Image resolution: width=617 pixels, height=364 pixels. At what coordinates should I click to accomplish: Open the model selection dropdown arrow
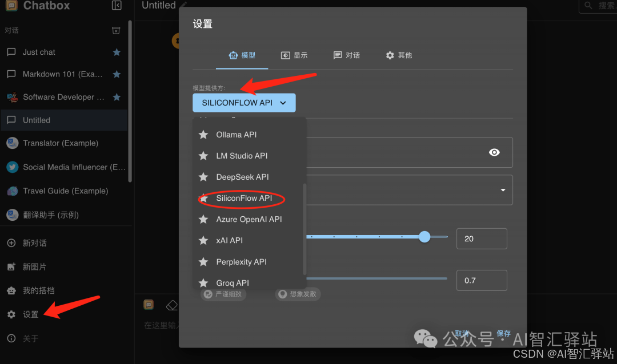[x=503, y=190]
